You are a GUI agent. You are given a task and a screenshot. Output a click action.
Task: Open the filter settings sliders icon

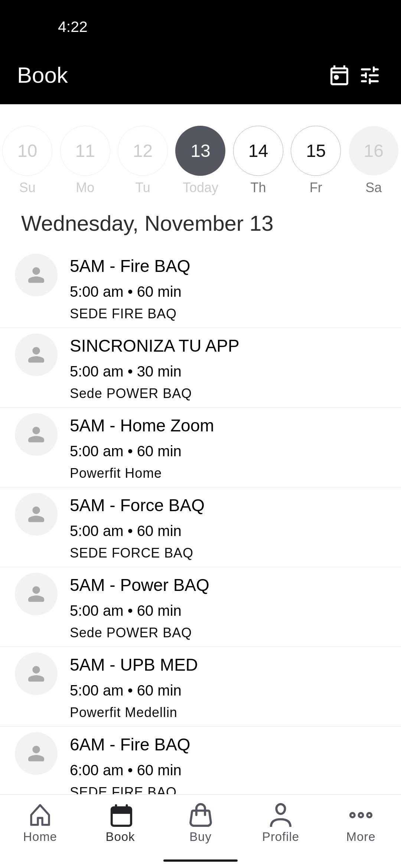[x=370, y=75]
